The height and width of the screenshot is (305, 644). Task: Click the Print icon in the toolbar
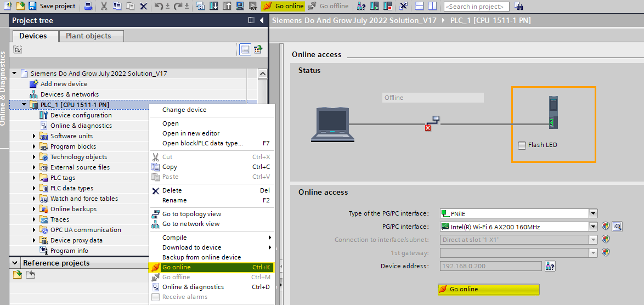tap(88, 6)
